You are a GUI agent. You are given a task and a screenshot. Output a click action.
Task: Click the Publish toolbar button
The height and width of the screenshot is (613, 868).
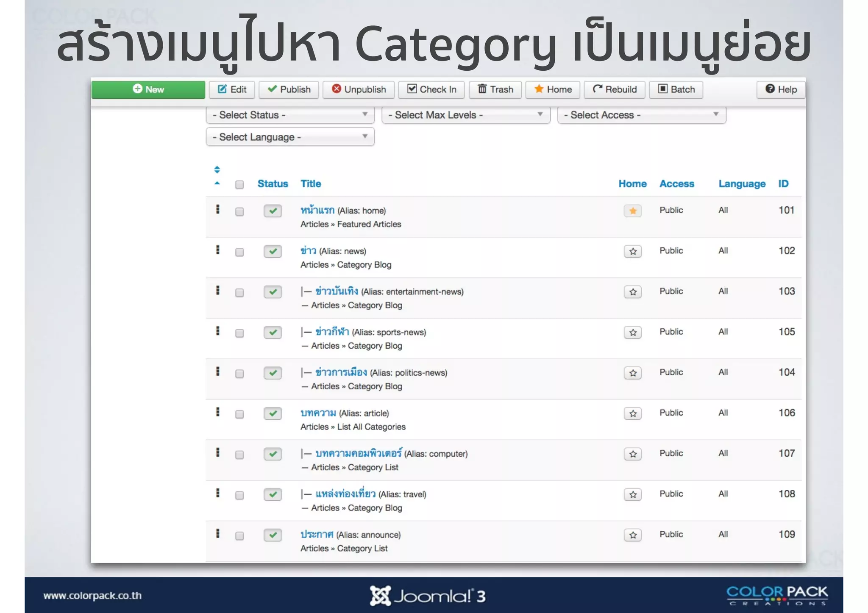click(289, 89)
